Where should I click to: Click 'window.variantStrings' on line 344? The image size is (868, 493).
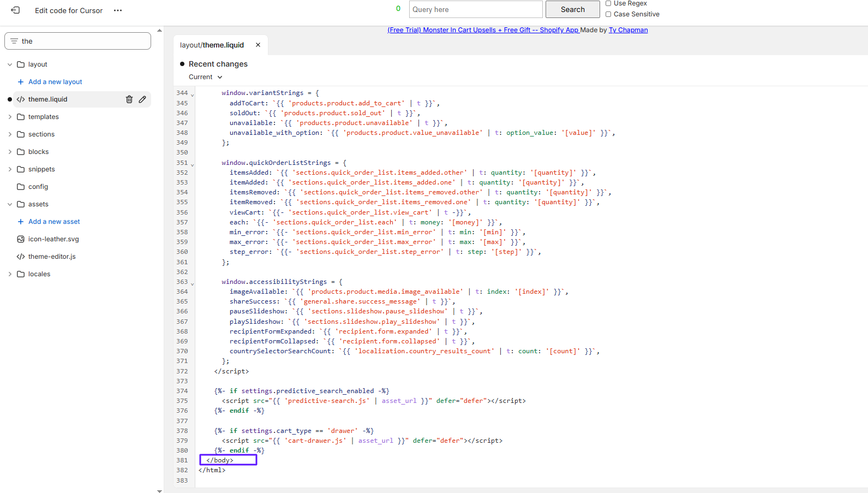point(262,93)
